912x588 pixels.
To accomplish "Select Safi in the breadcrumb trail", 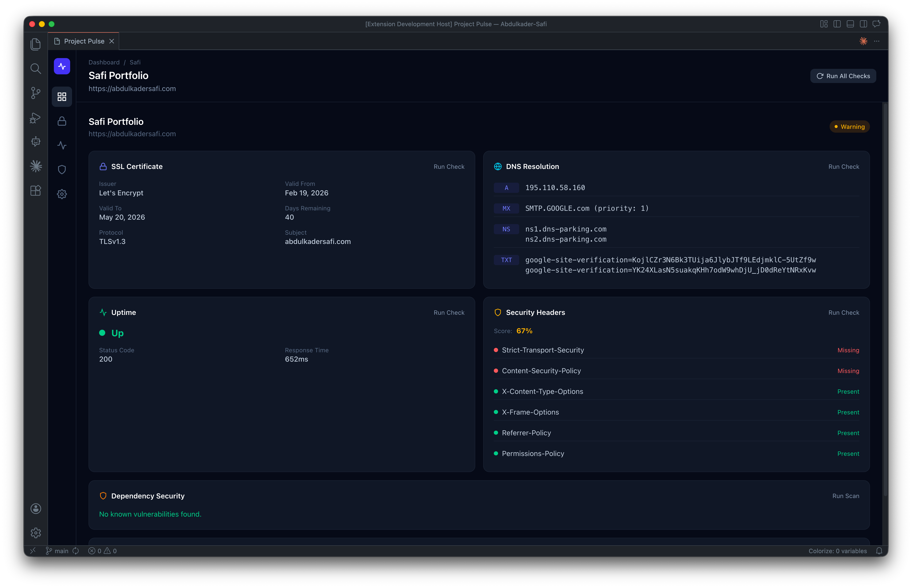I will click(x=135, y=62).
